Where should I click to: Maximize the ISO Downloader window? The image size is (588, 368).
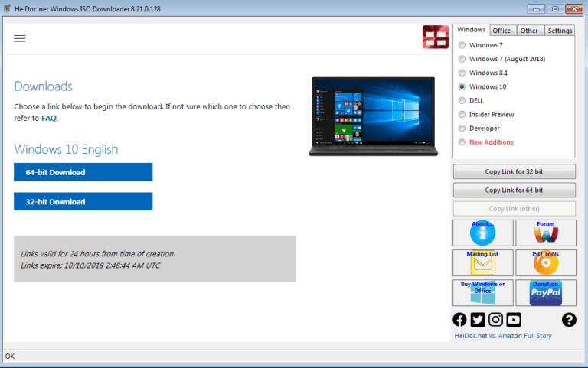tap(555, 8)
